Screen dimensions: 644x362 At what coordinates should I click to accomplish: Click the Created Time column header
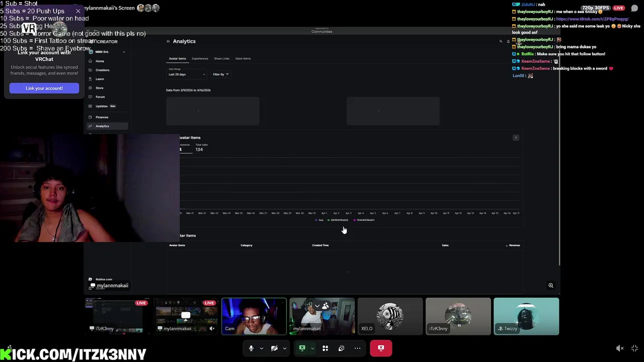pyautogui.click(x=320, y=245)
